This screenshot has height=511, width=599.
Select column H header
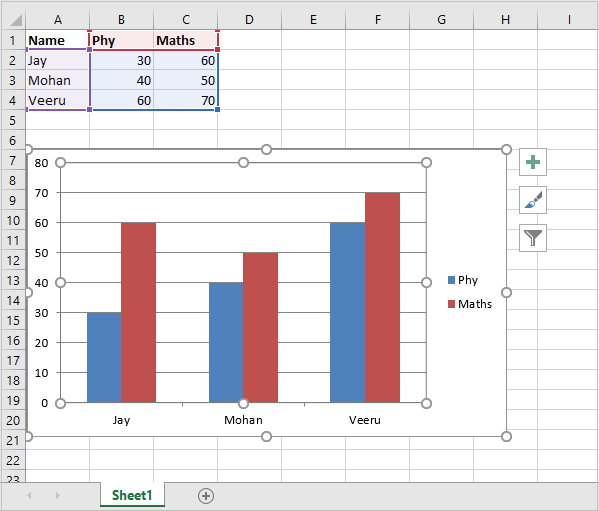[505, 19]
